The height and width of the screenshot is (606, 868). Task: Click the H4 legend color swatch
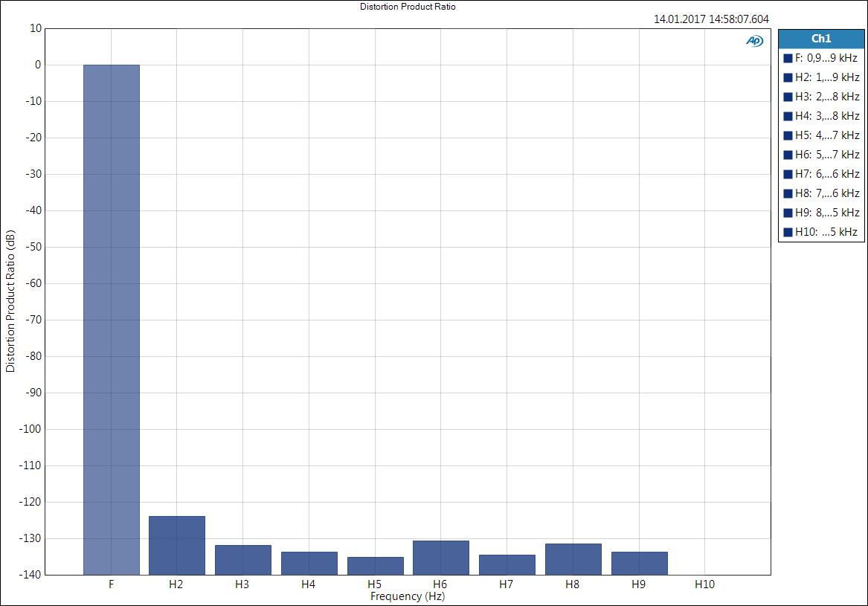coord(788,116)
